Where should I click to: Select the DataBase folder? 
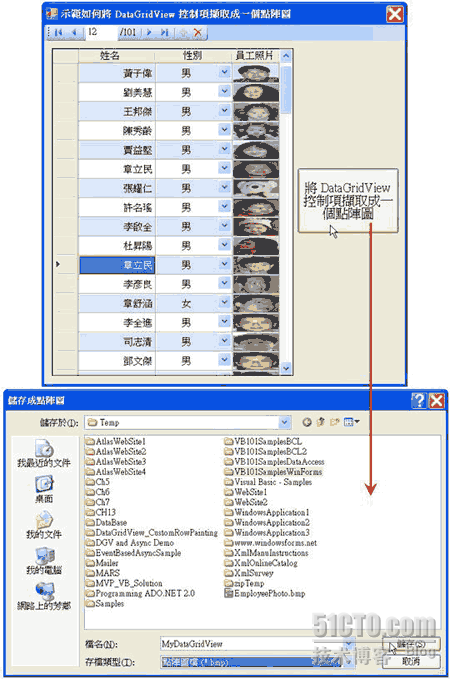(x=106, y=522)
